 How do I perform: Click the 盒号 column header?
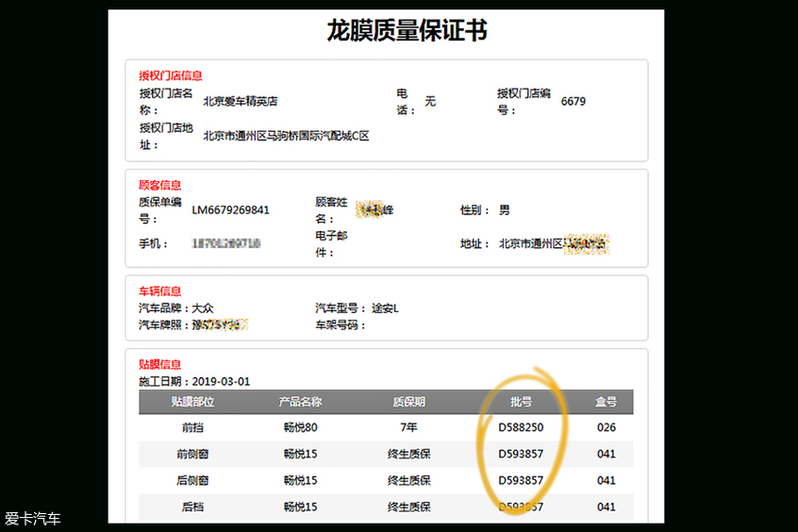[607, 402]
